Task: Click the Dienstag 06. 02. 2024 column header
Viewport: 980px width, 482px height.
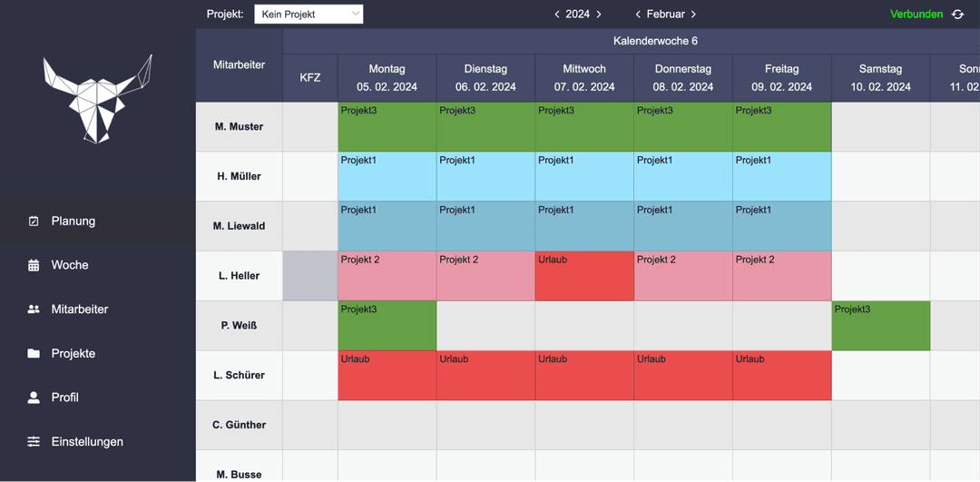Action: pos(485,78)
